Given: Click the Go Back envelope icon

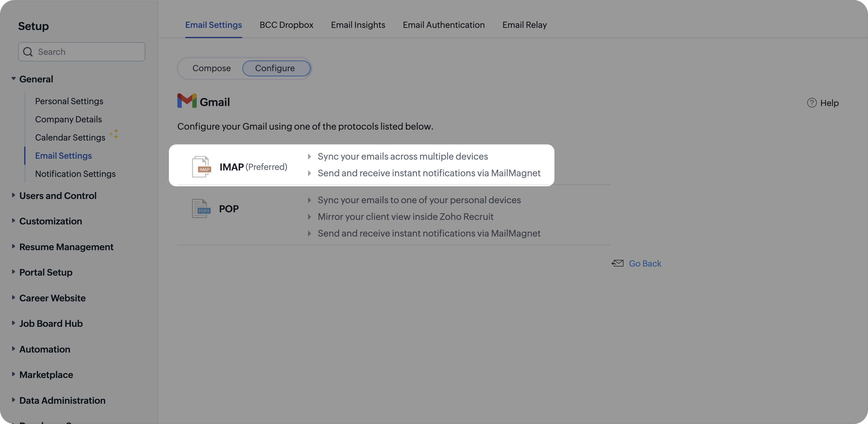Looking at the screenshot, I should click(x=617, y=263).
